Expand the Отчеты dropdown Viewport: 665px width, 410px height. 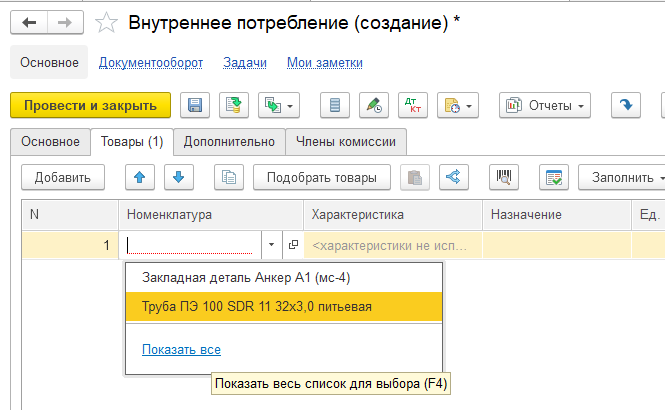pos(545,105)
